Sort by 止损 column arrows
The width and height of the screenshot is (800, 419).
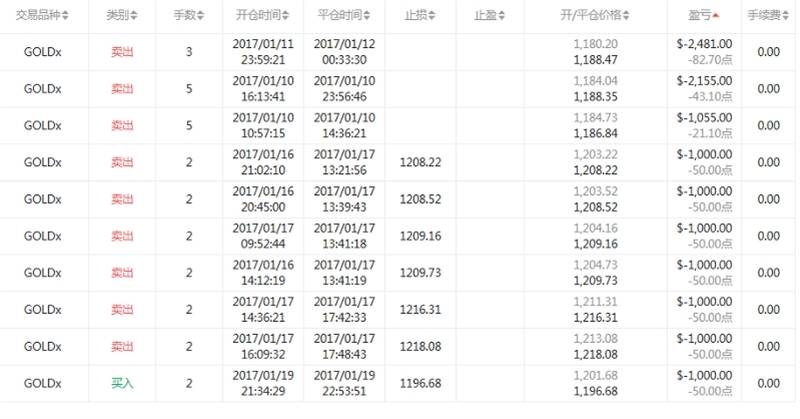[432, 16]
